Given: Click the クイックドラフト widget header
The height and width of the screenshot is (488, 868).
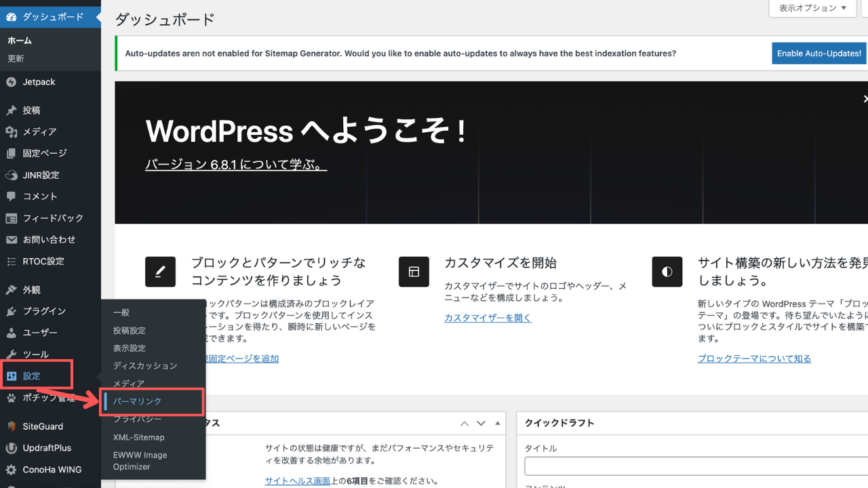Looking at the screenshot, I should 692,423.
